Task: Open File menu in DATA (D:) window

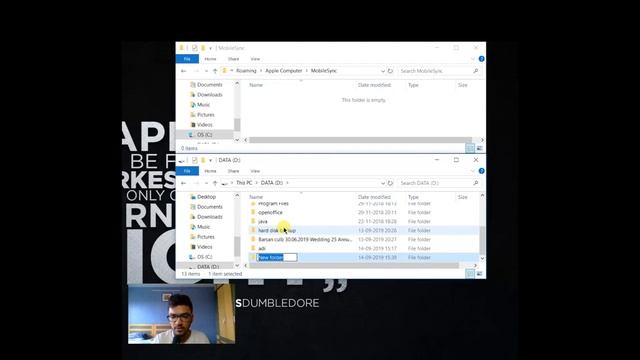Action: tap(187, 171)
